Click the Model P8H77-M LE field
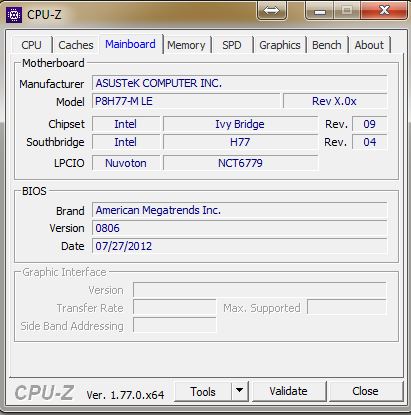The image size is (411, 415). (x=186, y=101)
